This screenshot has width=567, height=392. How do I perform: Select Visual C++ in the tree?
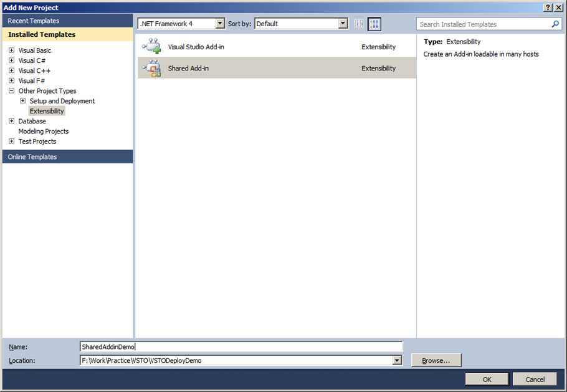(x=34, y=70)
